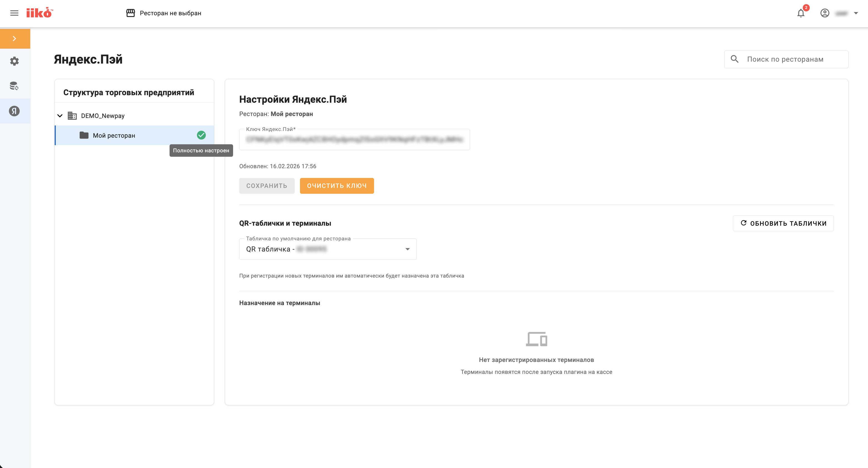Expand the orange sidebar chevron
The image size is (868, 468).
[15, 38]
